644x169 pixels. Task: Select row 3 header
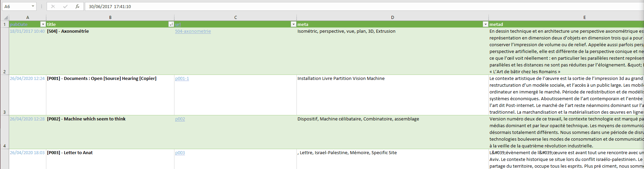tap(4, 95)
